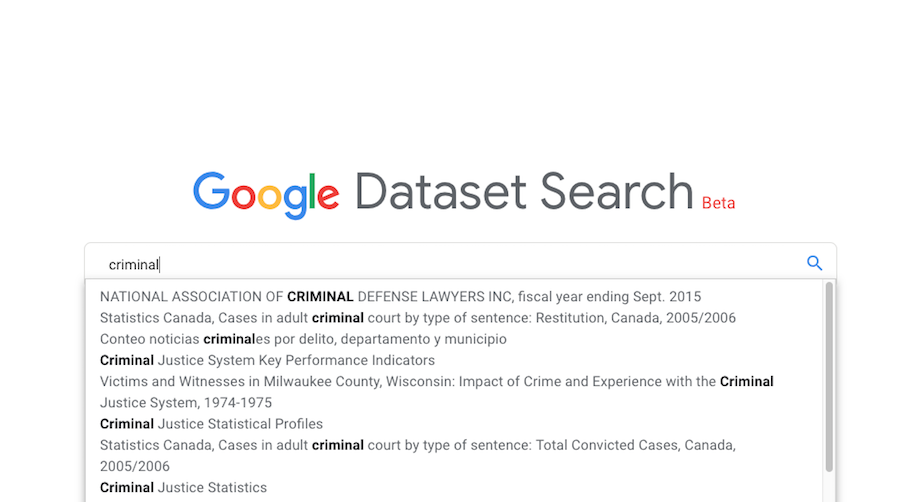Click the blue magnifying glass search icon
This screenshot has height=502, width=900.
[x=814, y=264]
